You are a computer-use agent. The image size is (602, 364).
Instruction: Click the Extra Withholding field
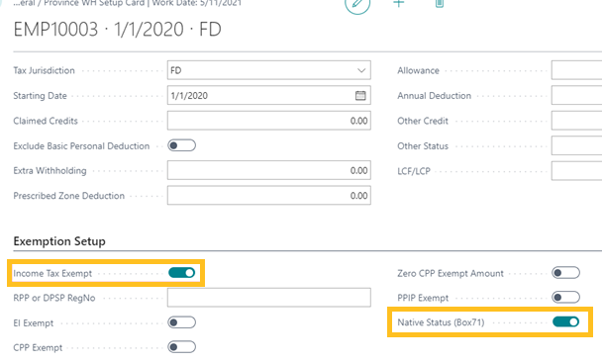coord(268,171)
